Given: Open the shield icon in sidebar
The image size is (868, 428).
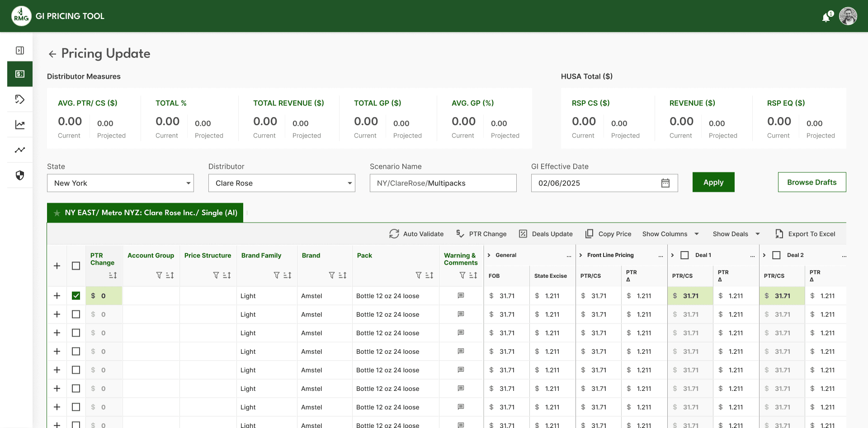Looking at the screenshot, I should 20,176.
